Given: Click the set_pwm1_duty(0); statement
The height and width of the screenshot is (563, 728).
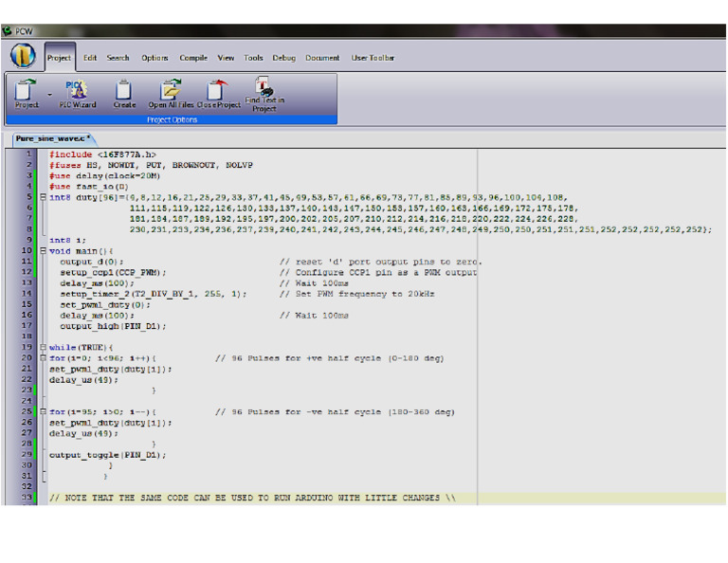Looking at the screenshot, I should 105,305.
